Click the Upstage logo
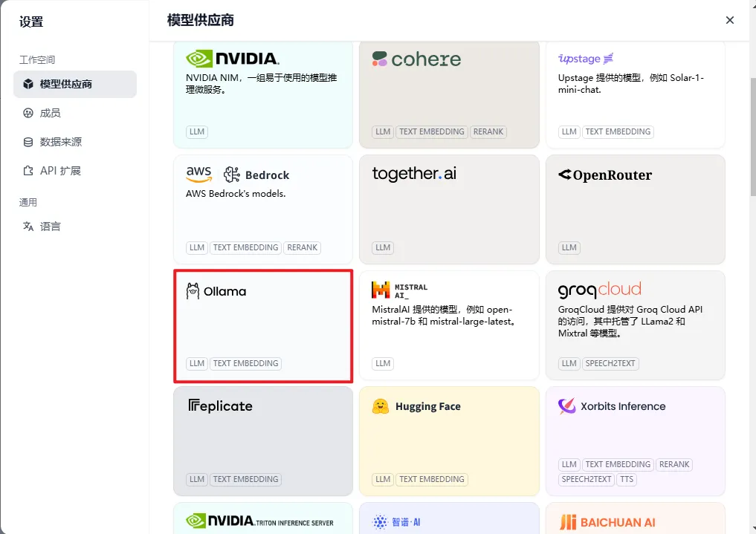This screenshot has width=756, height=534. 585,59
